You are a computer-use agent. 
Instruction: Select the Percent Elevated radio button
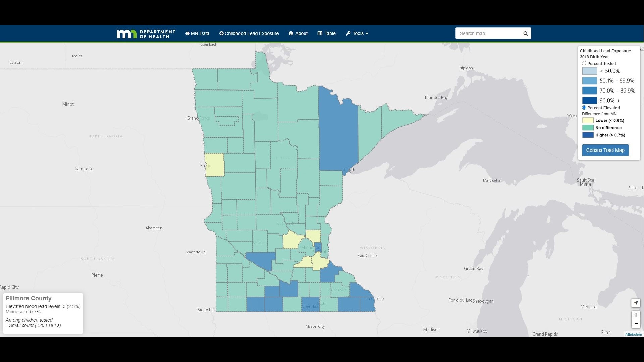point(584,108)
